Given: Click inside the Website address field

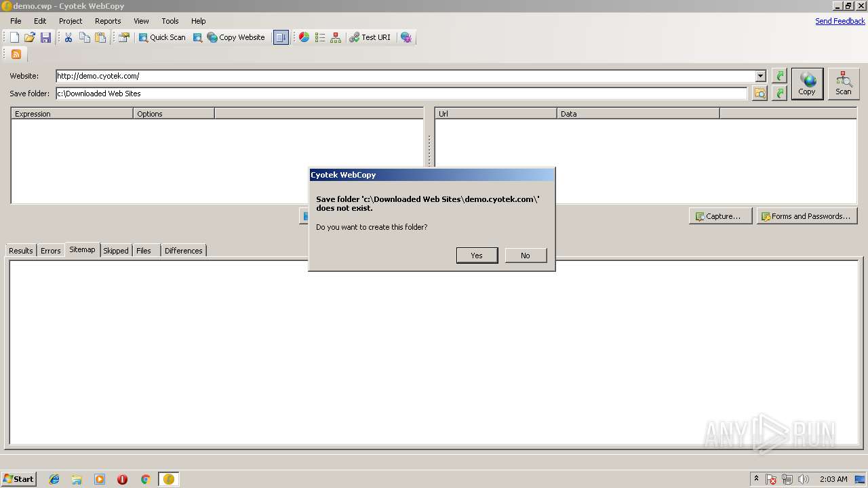Looking at the screenshot, I should coord(406,76).
